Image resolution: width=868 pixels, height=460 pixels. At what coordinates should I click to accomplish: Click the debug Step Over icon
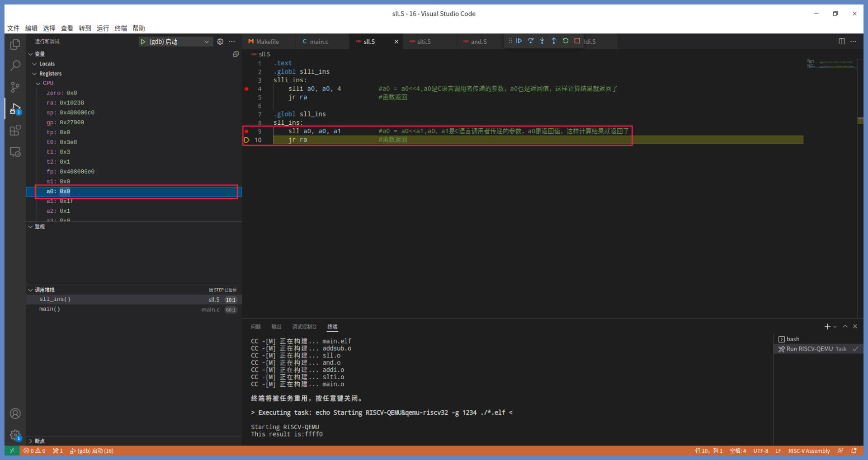click(x=531, y=41)
